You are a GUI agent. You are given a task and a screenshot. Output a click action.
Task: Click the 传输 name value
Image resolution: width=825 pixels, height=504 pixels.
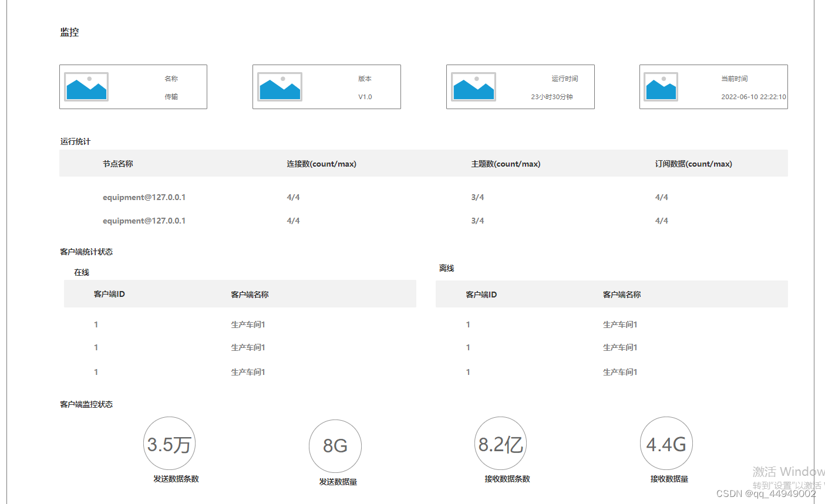point(171,97)
